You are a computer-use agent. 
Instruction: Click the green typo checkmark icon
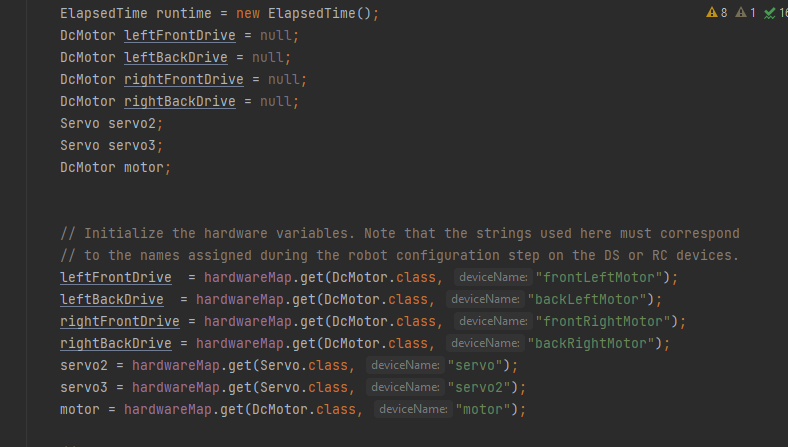click(769, 13)
